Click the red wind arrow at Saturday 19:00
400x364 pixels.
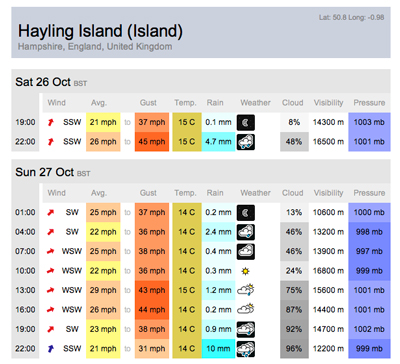(51, 122)
